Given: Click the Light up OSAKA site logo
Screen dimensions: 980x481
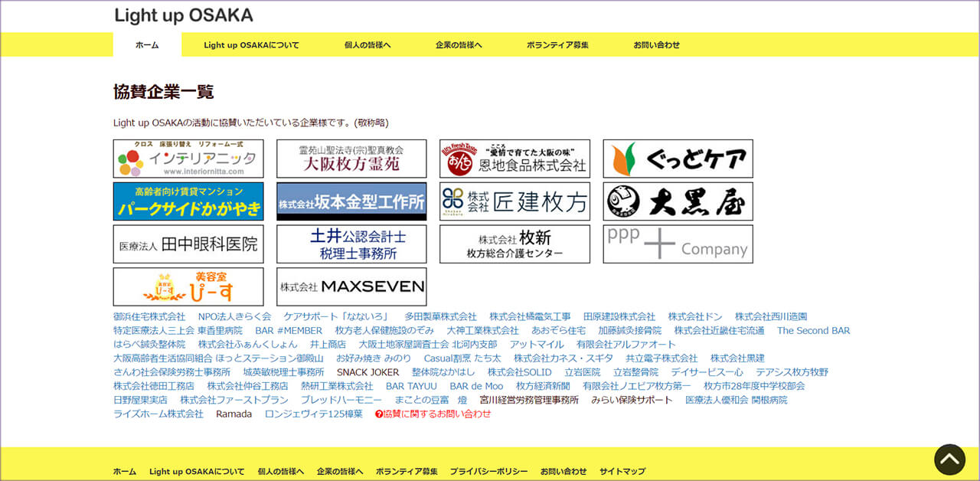Looking at the screenshot, I should [x=184, y=15].
